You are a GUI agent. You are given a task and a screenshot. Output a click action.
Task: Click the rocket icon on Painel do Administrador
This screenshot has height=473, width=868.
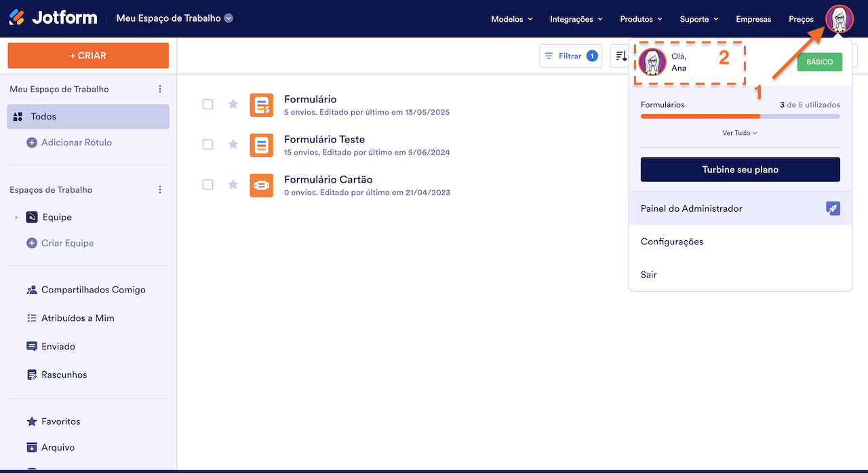833,208
